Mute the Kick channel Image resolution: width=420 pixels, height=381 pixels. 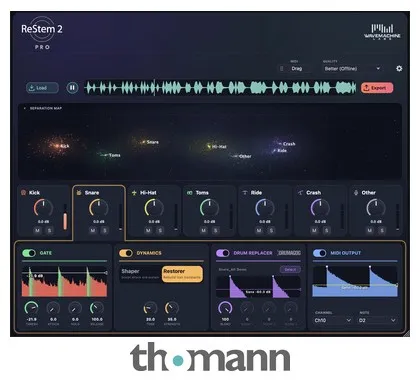click(37, 230)
